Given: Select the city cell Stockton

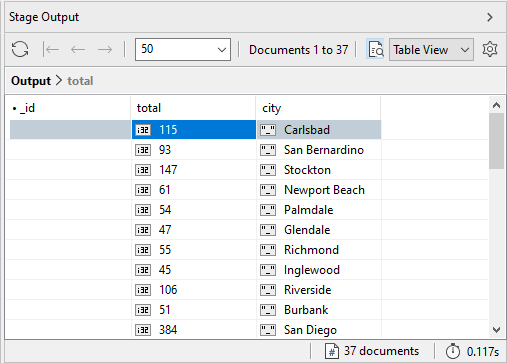Looking at the screenshot, I should coord(319,170).
